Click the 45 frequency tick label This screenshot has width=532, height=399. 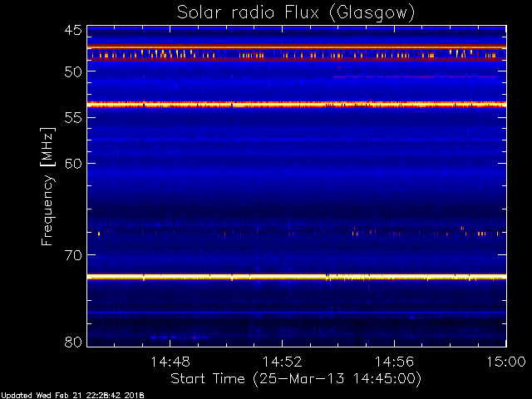point(73,31)
